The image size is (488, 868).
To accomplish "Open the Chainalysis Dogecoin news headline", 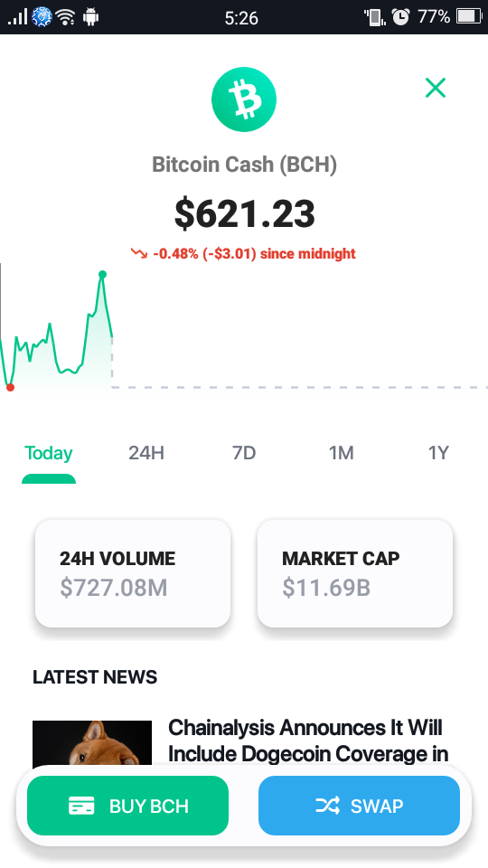I will pos(307,741).
